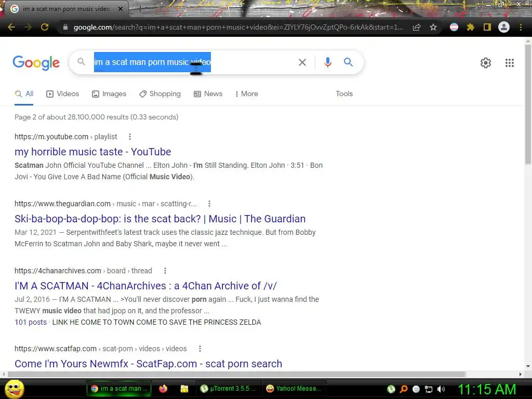Open options menu for the Guardian result
Screen dimensions: 532x399
(209, 204)
